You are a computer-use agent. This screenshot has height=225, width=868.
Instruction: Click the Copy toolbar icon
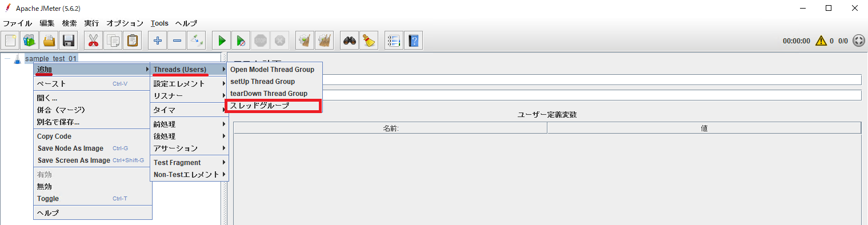coord(113,41)
